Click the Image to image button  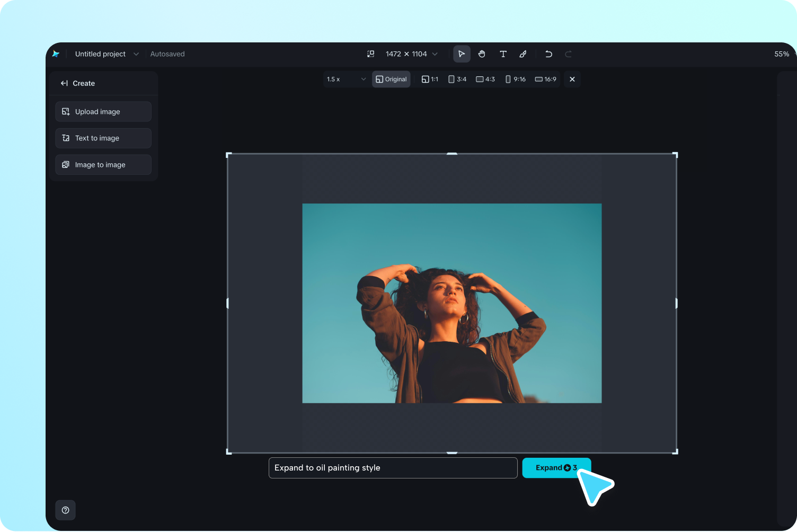(x=103, y=165)
